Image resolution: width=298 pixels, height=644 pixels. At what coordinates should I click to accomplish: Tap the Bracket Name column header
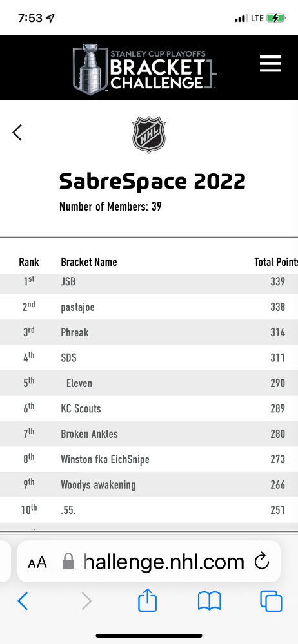click(89, 262)
